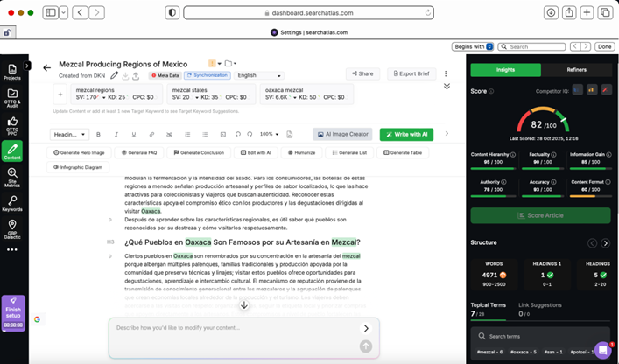This screenshot has width=619, height=364.
Task: Click the Humanize button
Action: point(301,152)
